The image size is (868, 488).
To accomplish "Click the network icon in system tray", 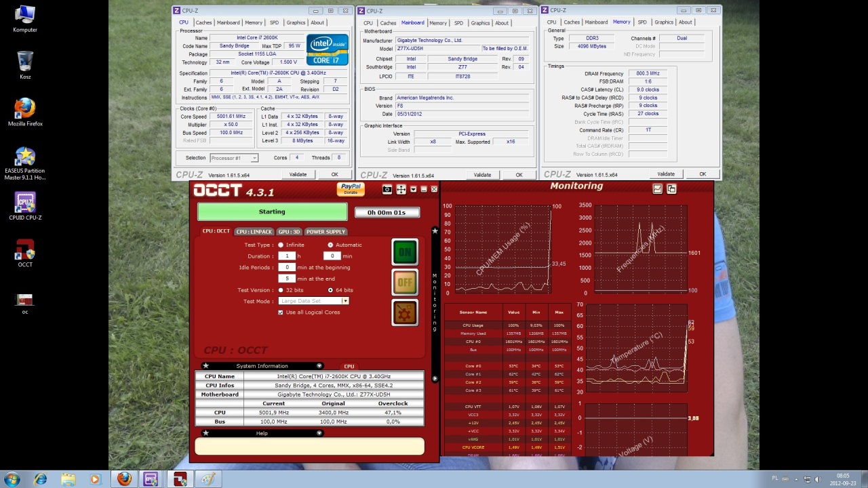I will [x=808, y=479].
